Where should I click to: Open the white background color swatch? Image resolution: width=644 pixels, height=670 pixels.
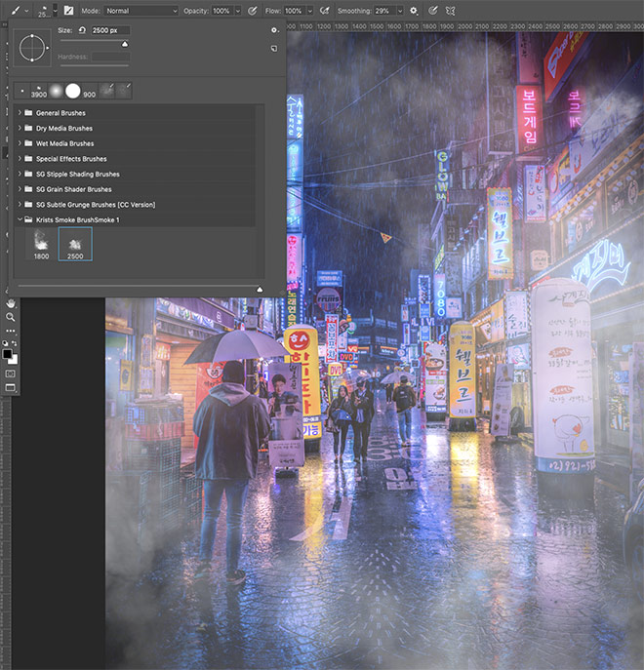pyautogui.click(x=14, y=360)
